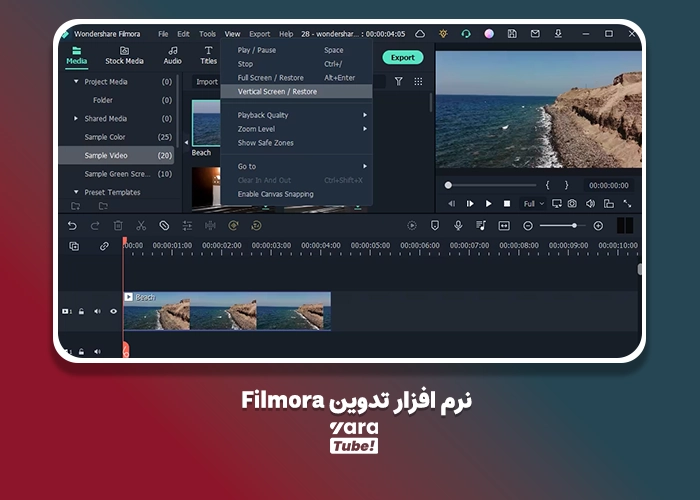Click the save project disk icon
Image resolution: width=700 pixels, height=500 pixels.
click(512, 33)
